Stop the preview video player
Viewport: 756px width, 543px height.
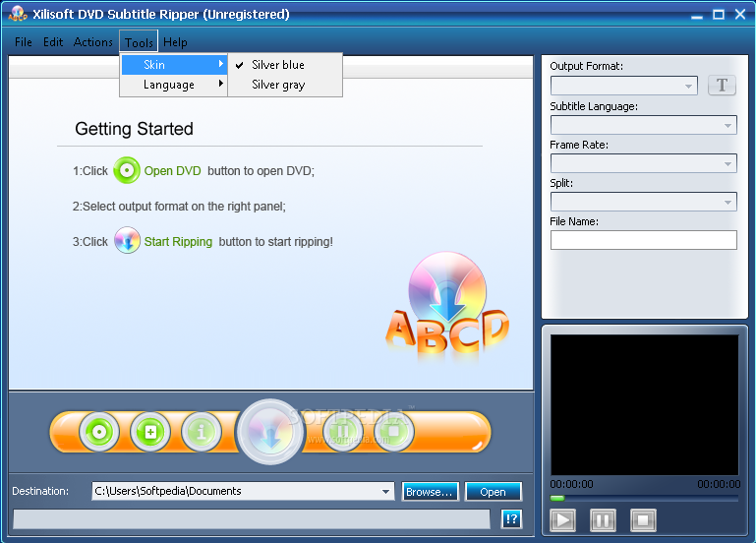pyautogui.click(x=643, y=520)
